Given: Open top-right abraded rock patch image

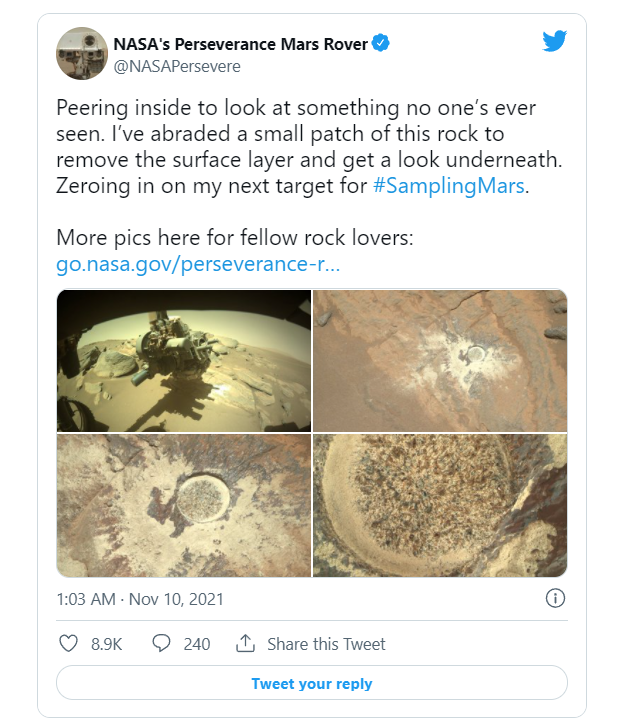Looking at the screenshot, I should pos(440,360).
